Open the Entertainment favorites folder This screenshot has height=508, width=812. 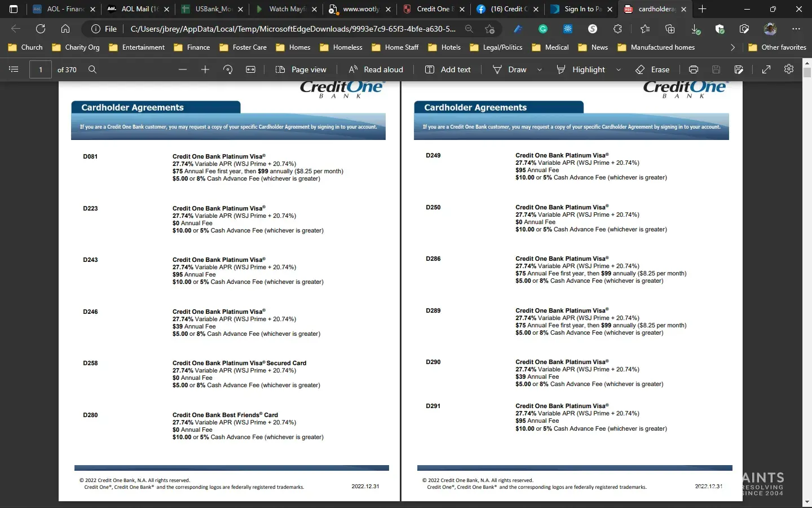[x=136, y=47]
